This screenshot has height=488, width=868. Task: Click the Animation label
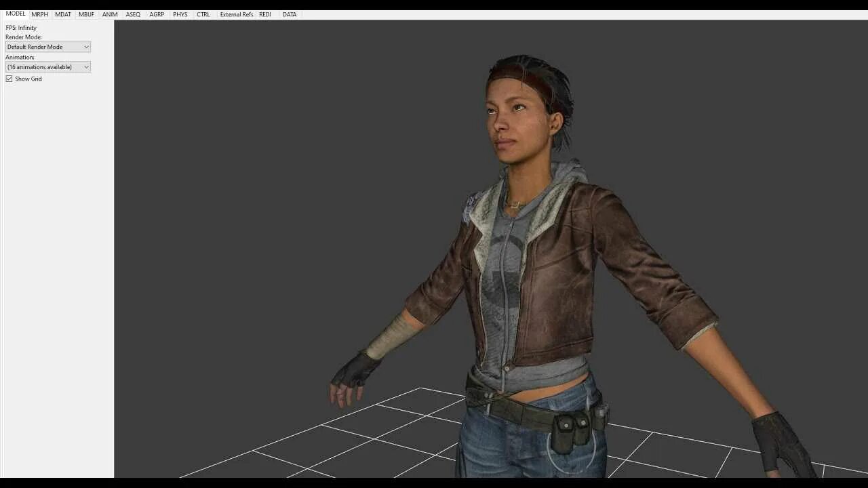click(20, 58)
